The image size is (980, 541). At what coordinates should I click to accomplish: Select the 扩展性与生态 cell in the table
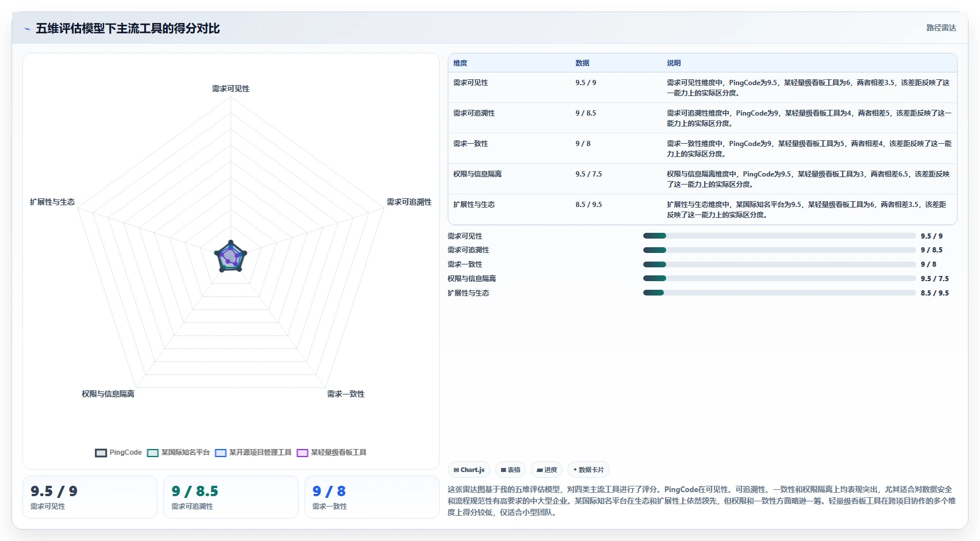[474, 205]
